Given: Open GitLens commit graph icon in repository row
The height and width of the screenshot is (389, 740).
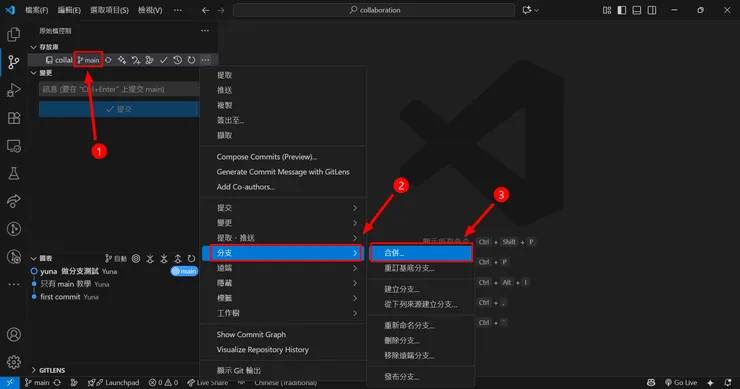Looking at the screenshot, I should (x=150, y=60).
